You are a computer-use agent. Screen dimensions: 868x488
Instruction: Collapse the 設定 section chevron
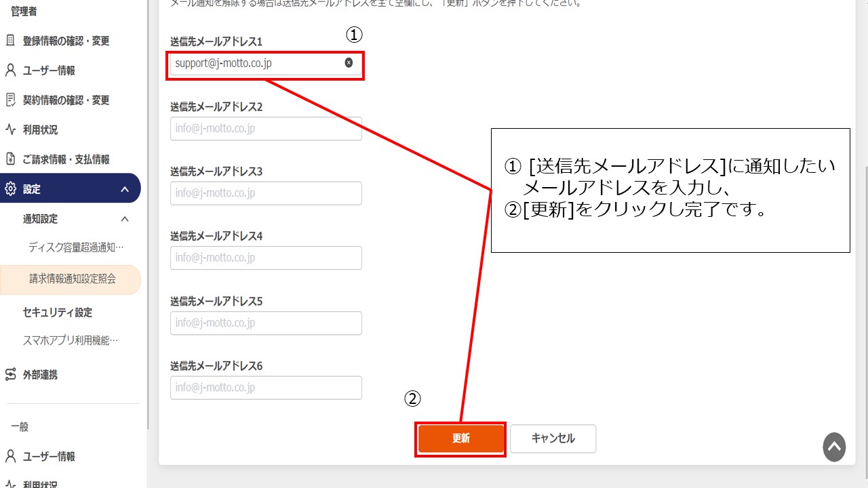(125, 189)
